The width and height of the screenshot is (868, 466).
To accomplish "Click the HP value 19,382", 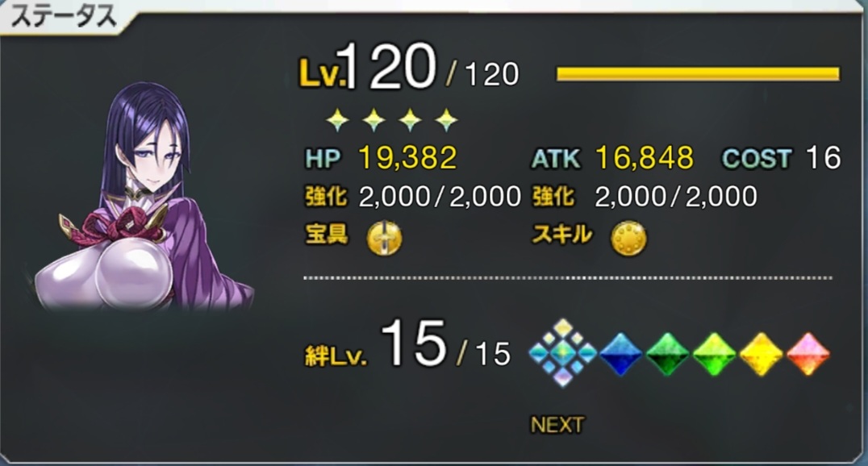I will point(408,158).
